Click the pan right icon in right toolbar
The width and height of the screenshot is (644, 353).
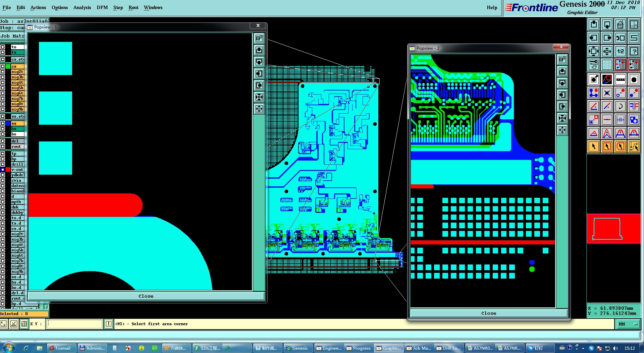(607, 38)
